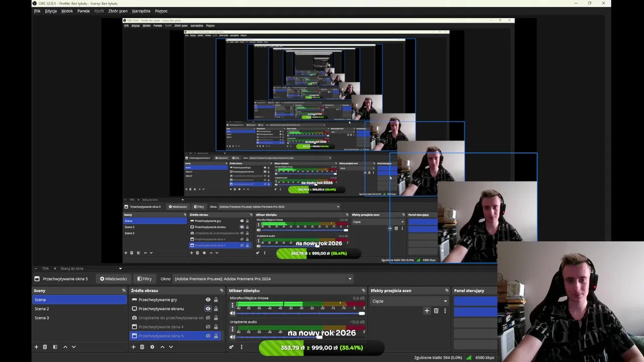Screen dimensions: 644x362
Task: Toggle lock on Przechwytywanie okna 5
Action: click(216, 336)
